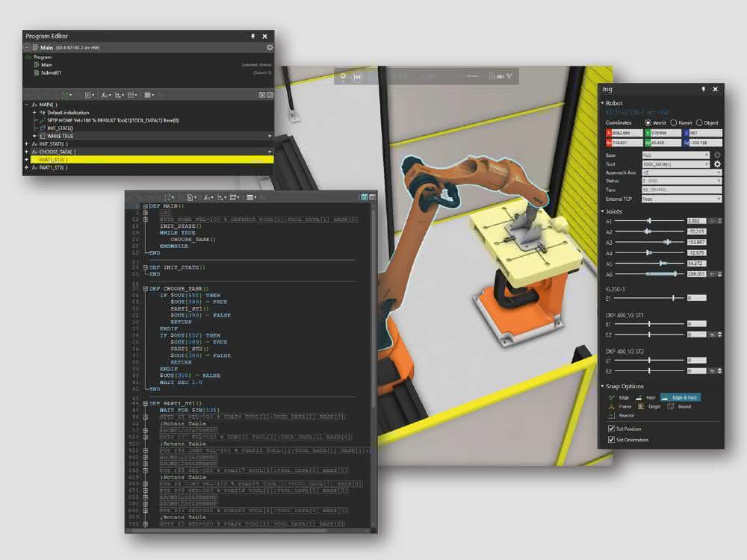Open the Base dropdown

675,155
